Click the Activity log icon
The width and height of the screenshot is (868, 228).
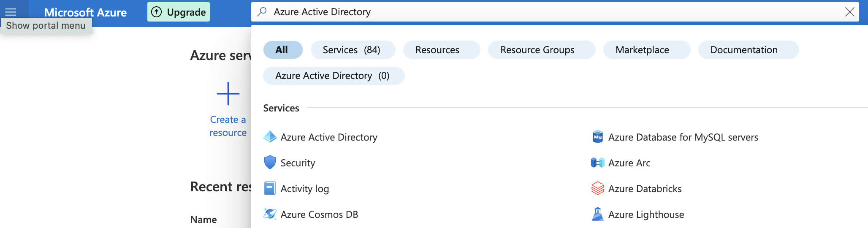(x=270, y=188)
